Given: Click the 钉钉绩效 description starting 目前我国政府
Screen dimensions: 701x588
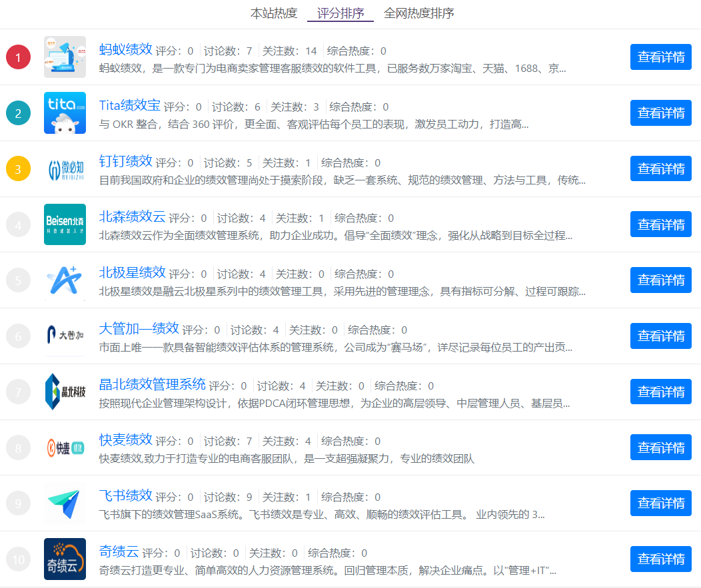Looking at the screenshot, I should coord(342,180).
